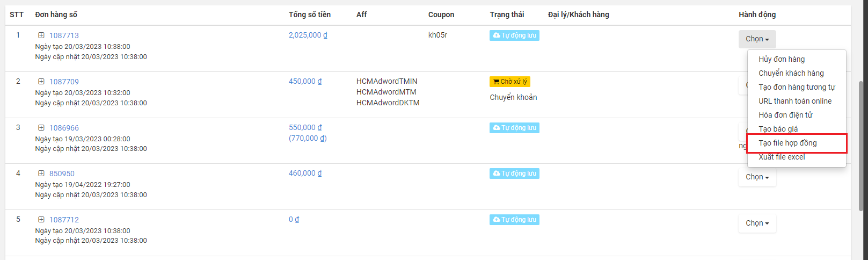Click Tự động lưu badge for order 1087712

(x=514, y=220)
